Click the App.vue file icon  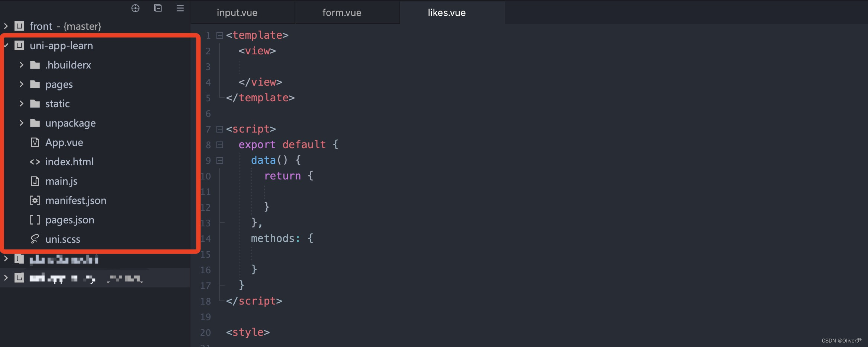pos(35,142)
